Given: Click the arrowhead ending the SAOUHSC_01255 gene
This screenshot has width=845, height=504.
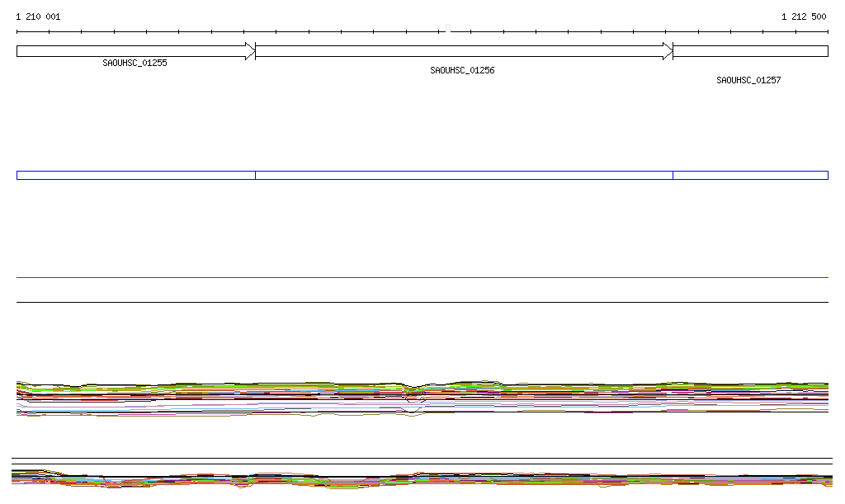Looking at the screenshot, I should (250, 51).
